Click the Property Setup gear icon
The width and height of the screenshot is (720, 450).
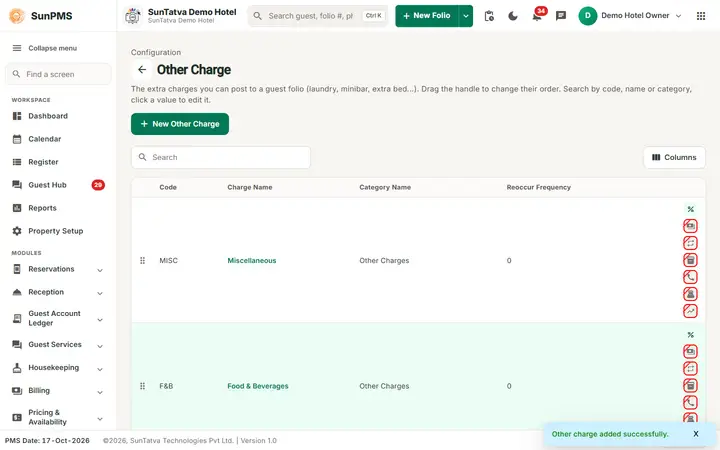(17, 231)
